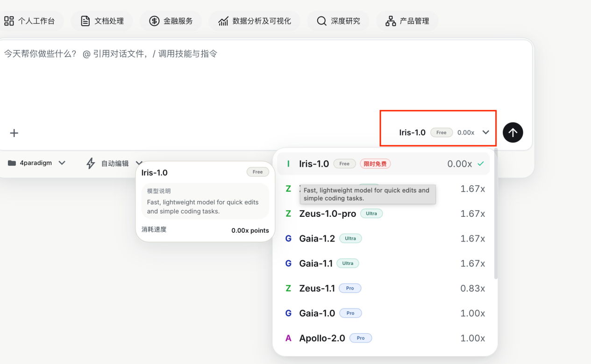Choose the Gaia-1.0 model

[x=383, y=313]
